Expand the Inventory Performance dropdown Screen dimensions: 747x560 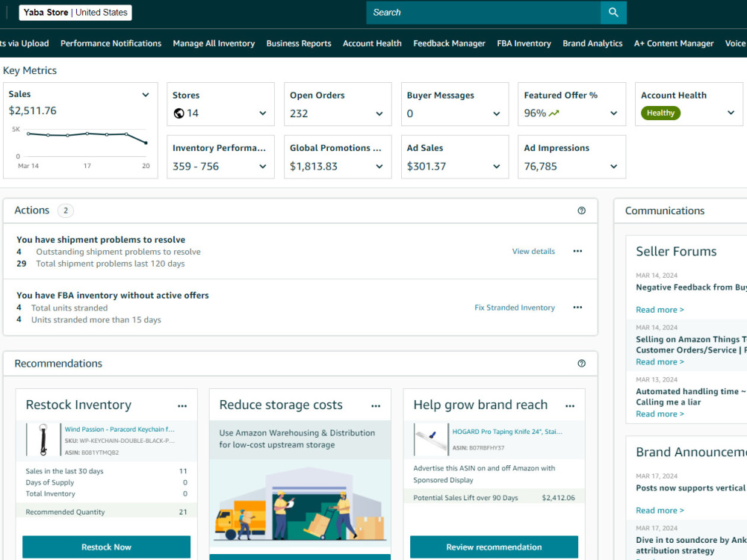click(262, 167)
